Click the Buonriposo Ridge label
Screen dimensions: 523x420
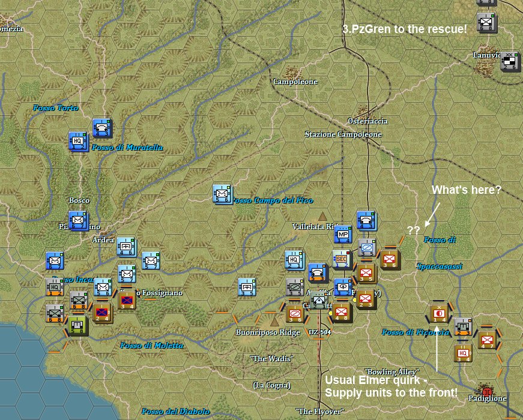[268, 332]
